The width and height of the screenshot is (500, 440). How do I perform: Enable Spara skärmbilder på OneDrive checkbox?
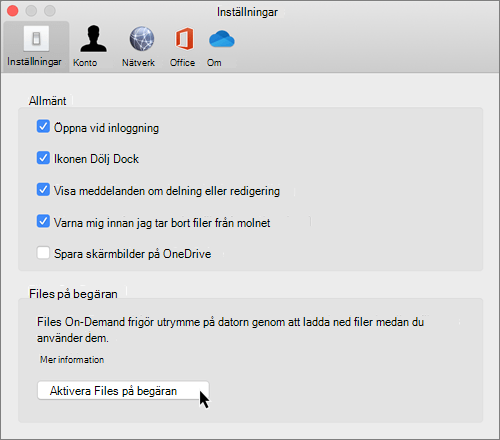pyautogui.click(x=43, y=253)
